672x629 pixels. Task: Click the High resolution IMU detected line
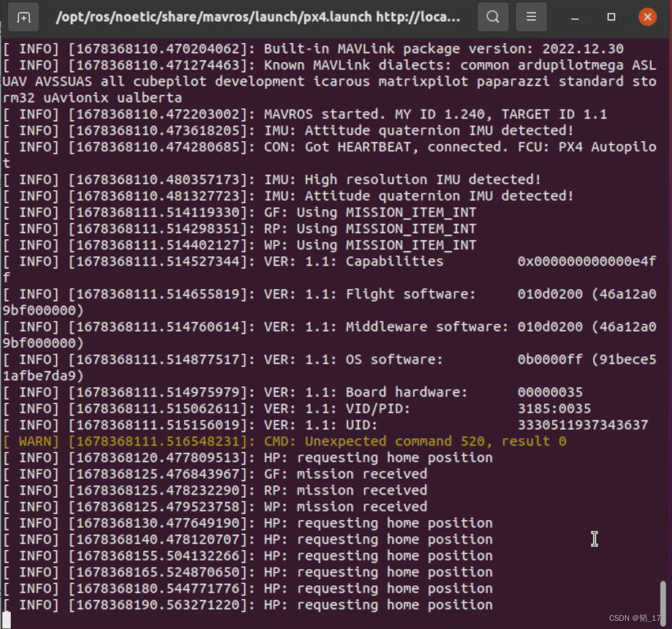[x=272, y=179]
